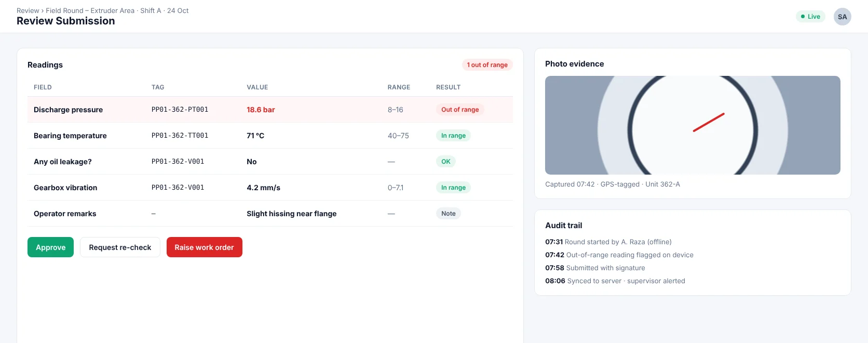Select the Gearbox vibration field
868x343 pixels.
[65, 188]
